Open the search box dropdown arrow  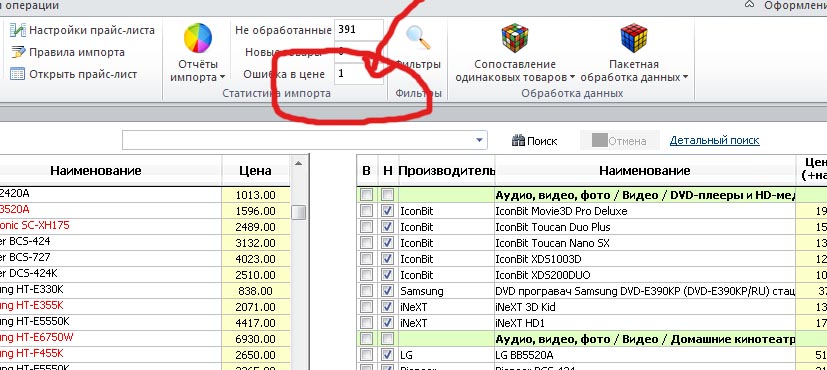point(479,140)
